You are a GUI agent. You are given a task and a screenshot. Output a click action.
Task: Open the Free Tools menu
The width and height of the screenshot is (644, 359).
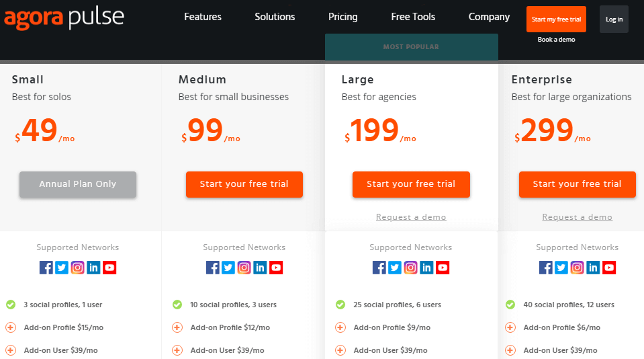[x=413, y=17]
